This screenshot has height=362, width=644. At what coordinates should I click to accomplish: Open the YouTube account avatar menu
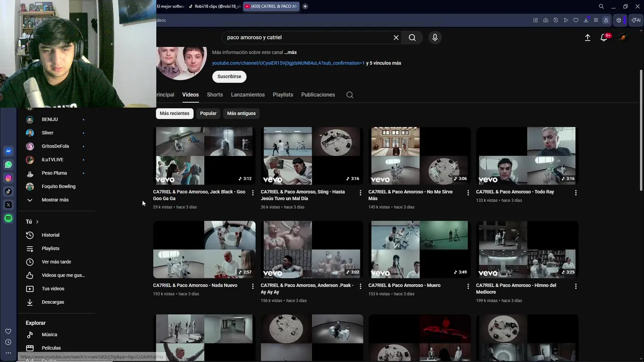(623, 38)
